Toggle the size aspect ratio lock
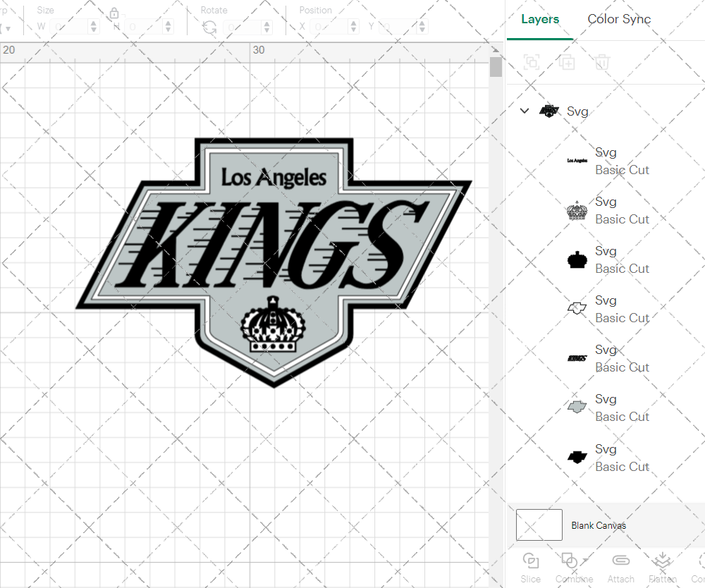The width and height of the screenshot is (705, 588). click(114, 14)
